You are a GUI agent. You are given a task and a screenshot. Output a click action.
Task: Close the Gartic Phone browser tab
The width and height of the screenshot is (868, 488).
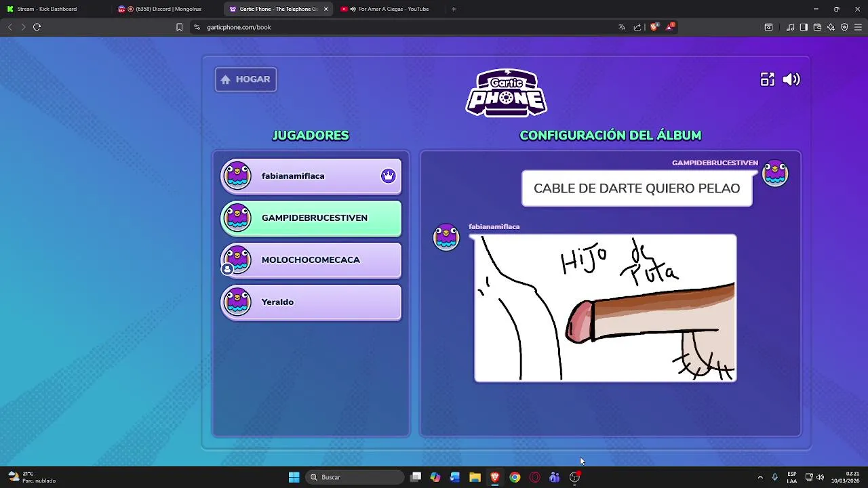coord(326,9)
